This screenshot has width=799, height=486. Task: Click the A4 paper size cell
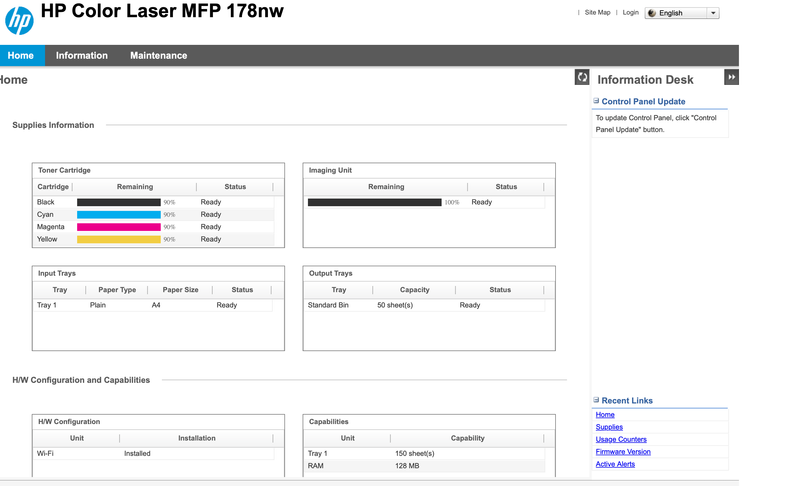[156, 305]
